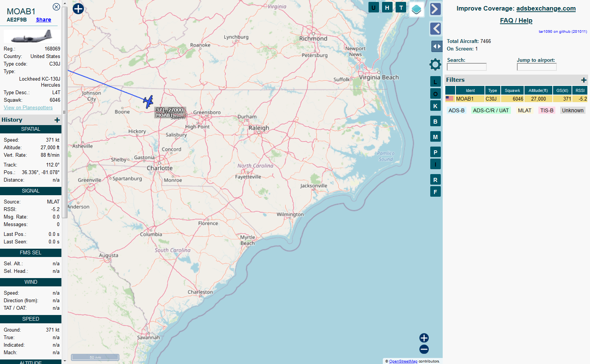The width and height of the screenshot is (590, 364).
Task: Open View on Planespotters link
Action: pos(28,107)
